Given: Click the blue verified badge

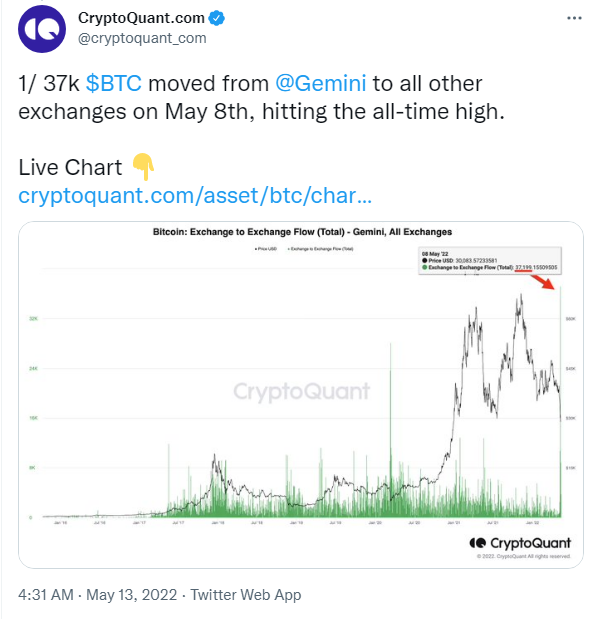Looking at the screenshot, I should tap(216, 18).
